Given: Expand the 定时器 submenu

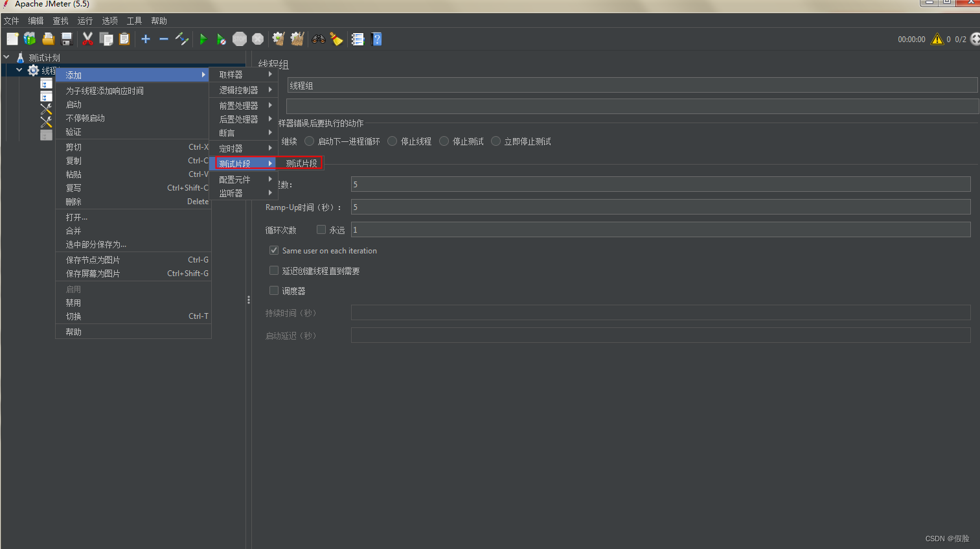Looking at the screenshot, I should click(244, 148).
